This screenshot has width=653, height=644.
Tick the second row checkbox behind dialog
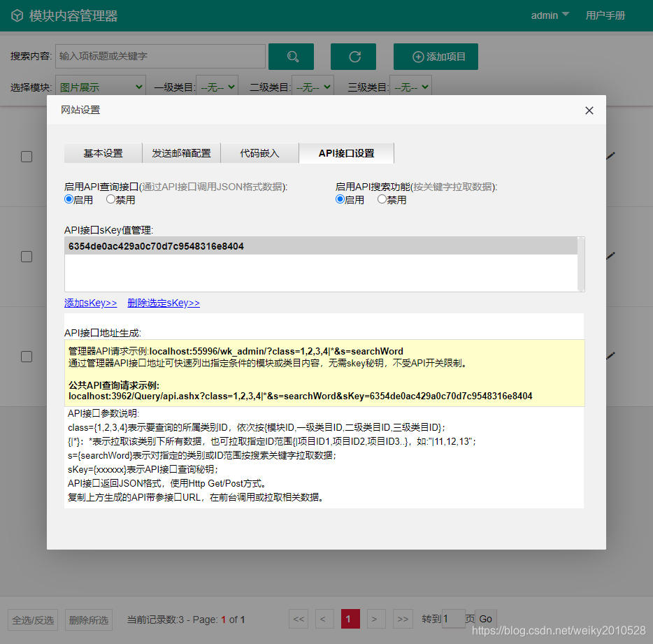pyautogui.click(x=27, y=257)
